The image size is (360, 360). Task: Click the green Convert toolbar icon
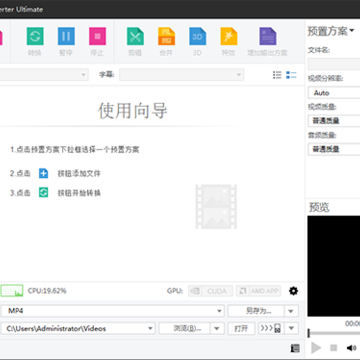pos(35,36)
